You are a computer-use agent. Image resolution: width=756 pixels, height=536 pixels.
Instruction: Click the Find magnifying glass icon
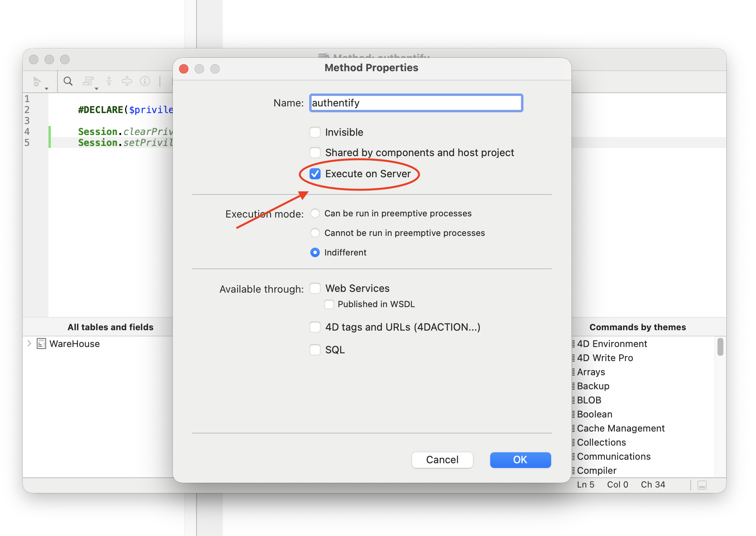coord(68,81)
